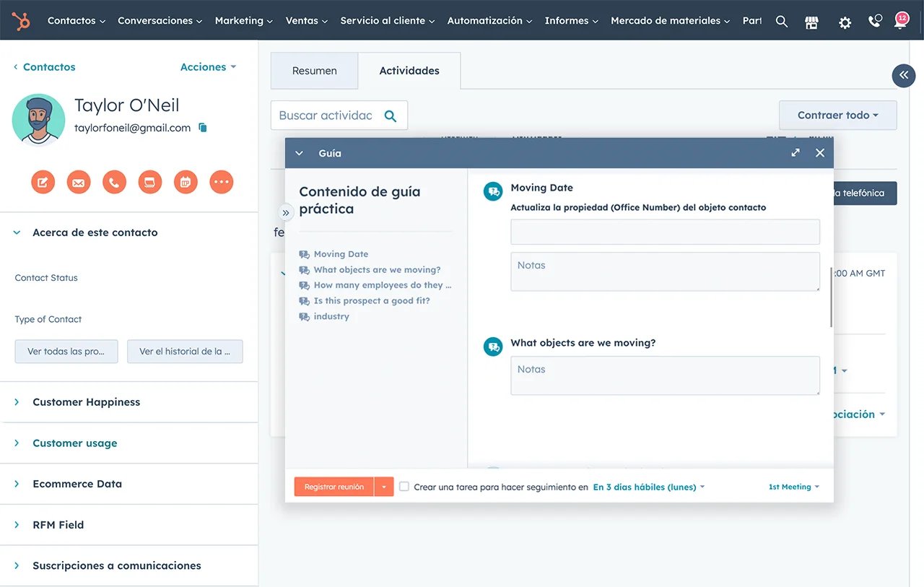Open the Contraer todo dropdown

point(838,116)
